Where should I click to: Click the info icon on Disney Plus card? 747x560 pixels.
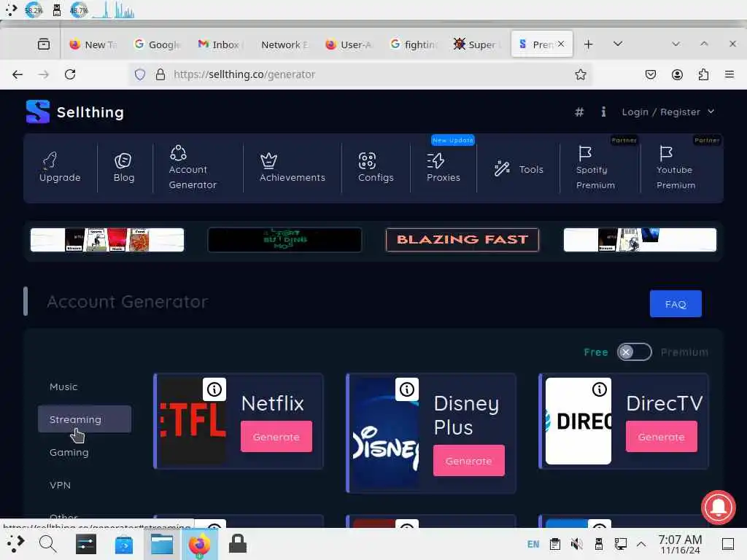pos(407,389)
